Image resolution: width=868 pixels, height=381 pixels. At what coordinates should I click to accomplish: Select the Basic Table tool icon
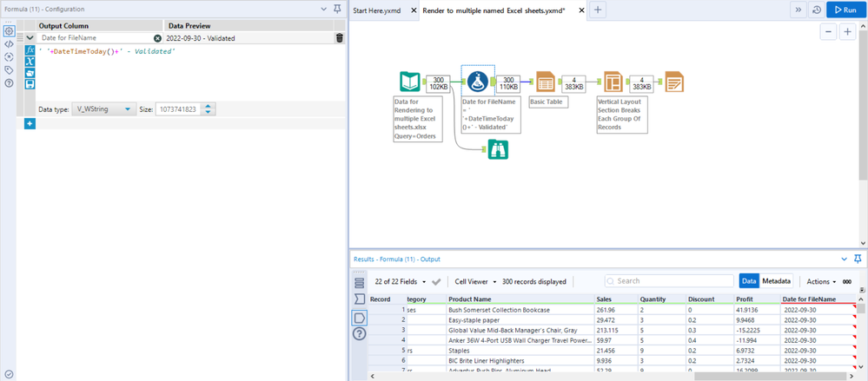pos(545,82)
